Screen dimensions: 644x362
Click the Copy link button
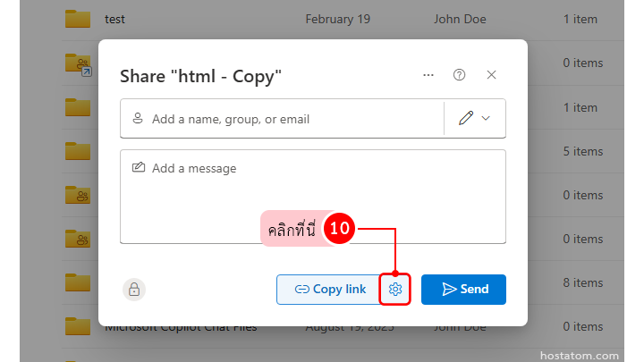pos(331,289)
